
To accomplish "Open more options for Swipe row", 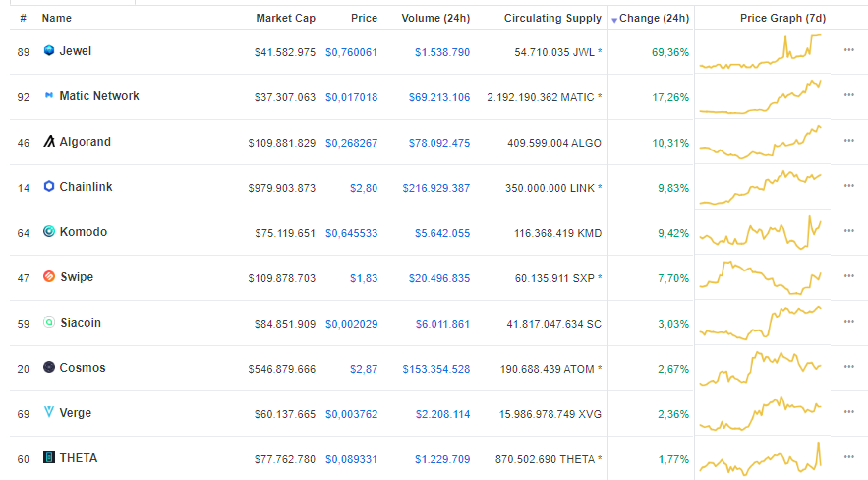I will [848, 276].
